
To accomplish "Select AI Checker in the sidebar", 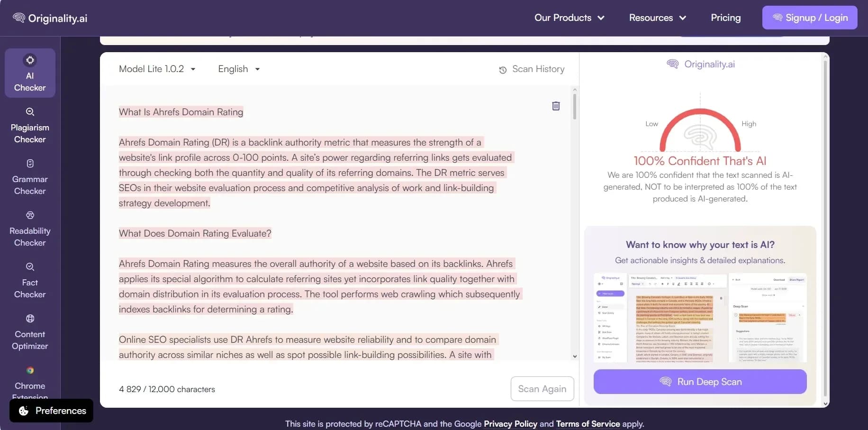I will (30, 73).
